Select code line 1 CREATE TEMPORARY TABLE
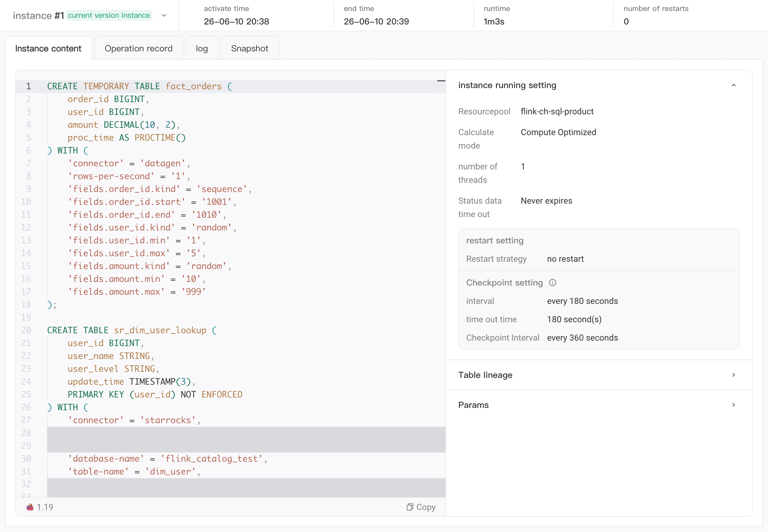The image size is (768, 532). 140,86
